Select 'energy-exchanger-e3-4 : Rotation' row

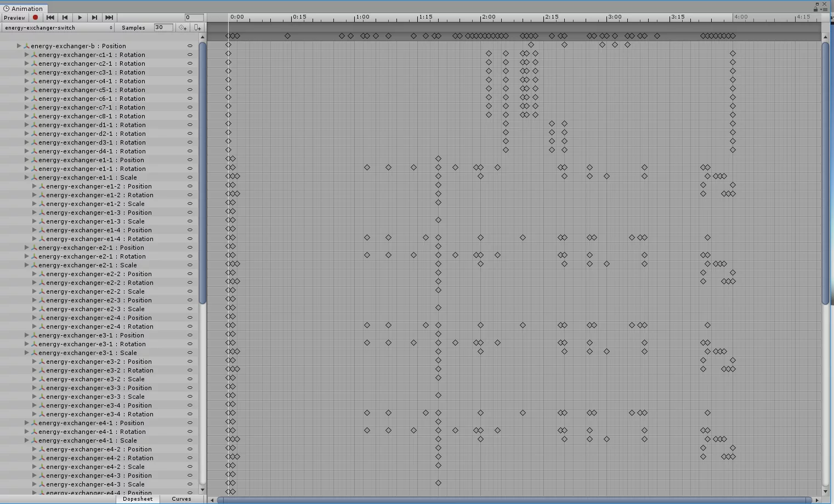tap(99, 414)
